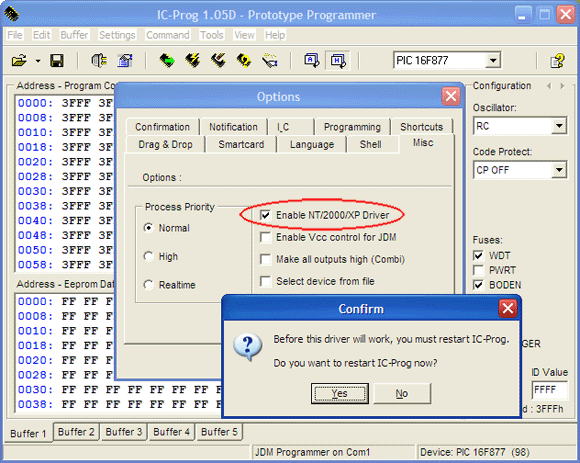Open the View menu
The width and height of the screenshot is (580, 463).
pos(244,35)
